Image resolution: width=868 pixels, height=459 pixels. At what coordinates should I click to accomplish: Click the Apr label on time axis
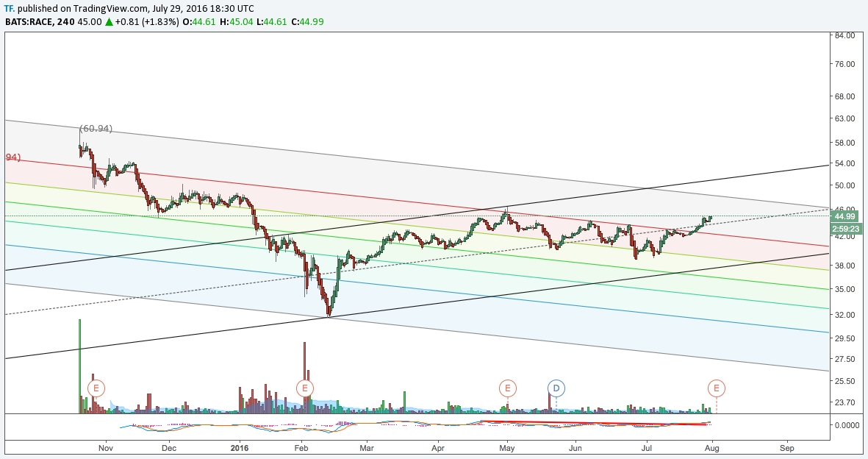(438, 448)
